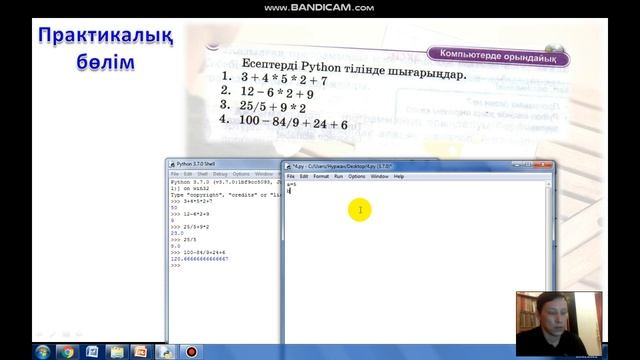The image size is (640, 360).
Task: Click the Python 3.7.0 Shell title bar
Action: (224, 164)
